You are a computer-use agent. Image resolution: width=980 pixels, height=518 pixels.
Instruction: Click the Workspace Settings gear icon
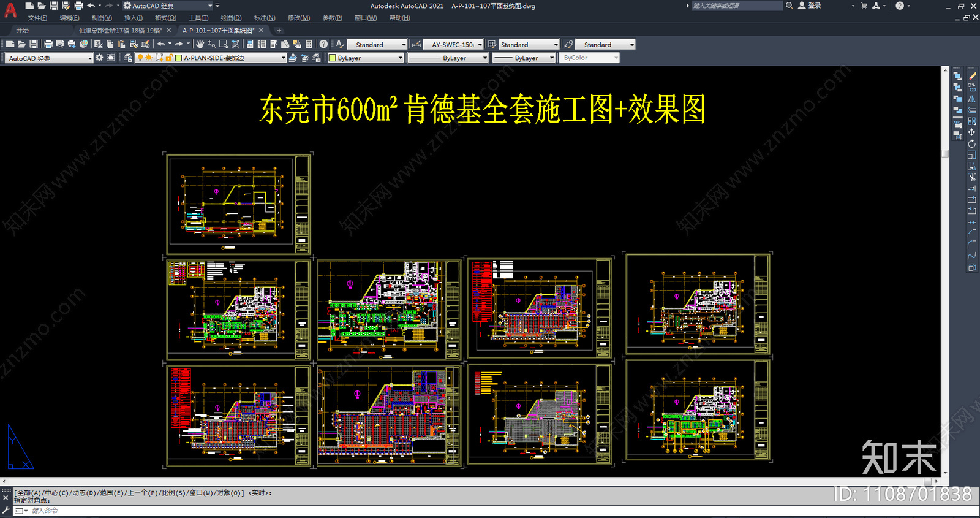point(99,58)
